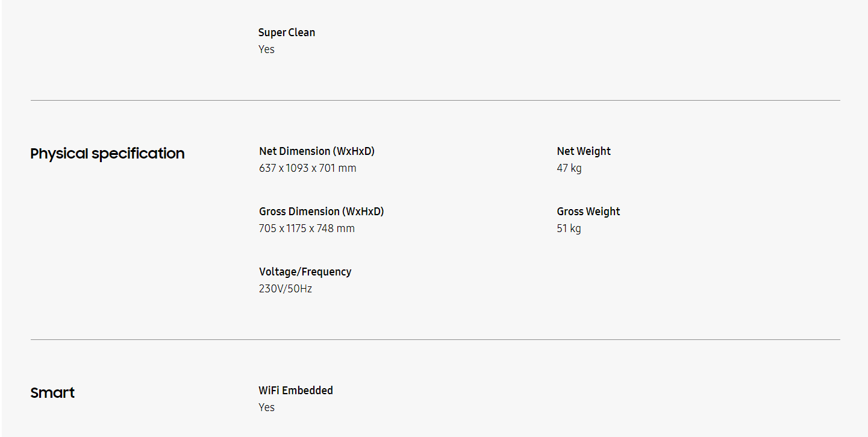This screenshot has width=868, height=437.
Task: Select the 51 kg gross weight value
Action: click(x=569, y=228)
